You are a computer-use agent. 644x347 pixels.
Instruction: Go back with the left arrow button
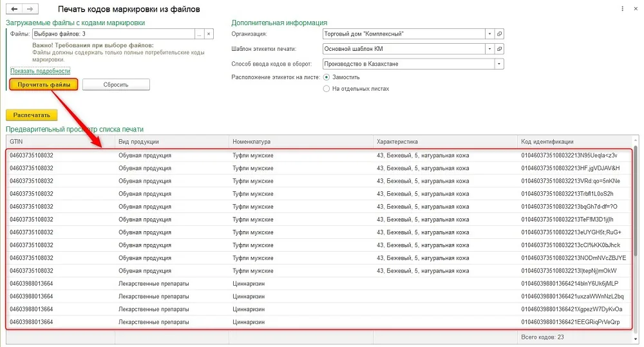14,8
